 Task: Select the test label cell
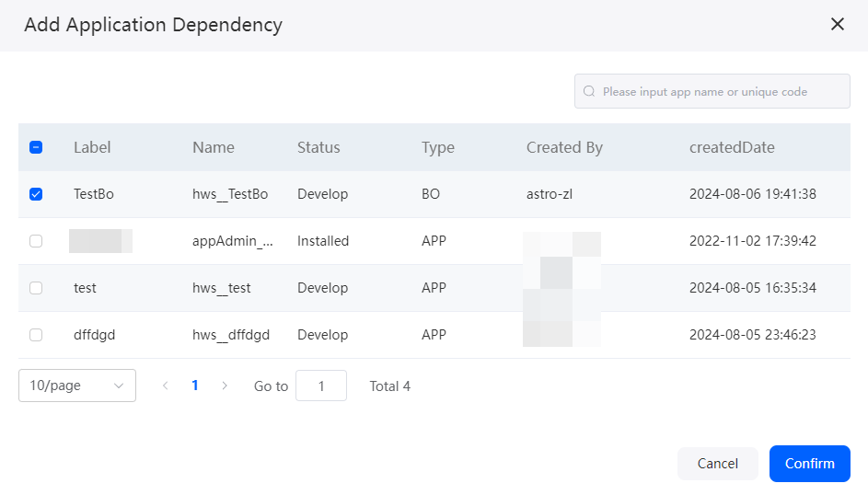pos(85,288)
